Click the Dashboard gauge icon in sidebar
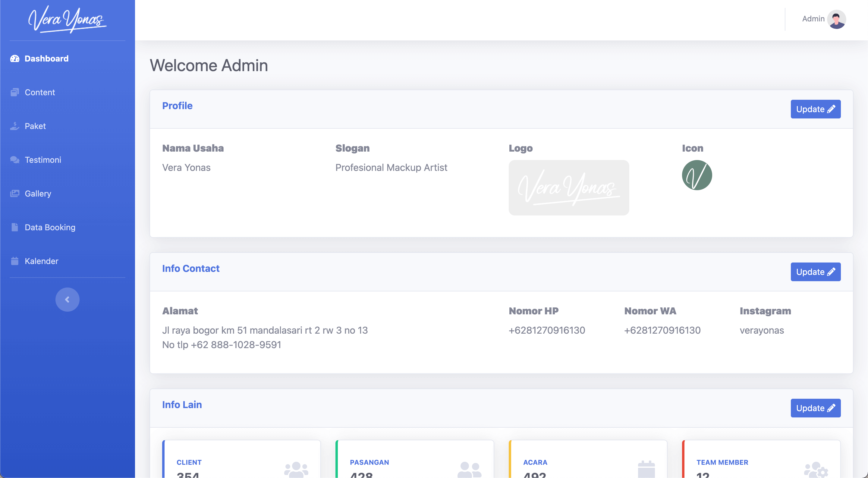Image resolution: width=868 pixels, height=478 pixels. (14, 58)
